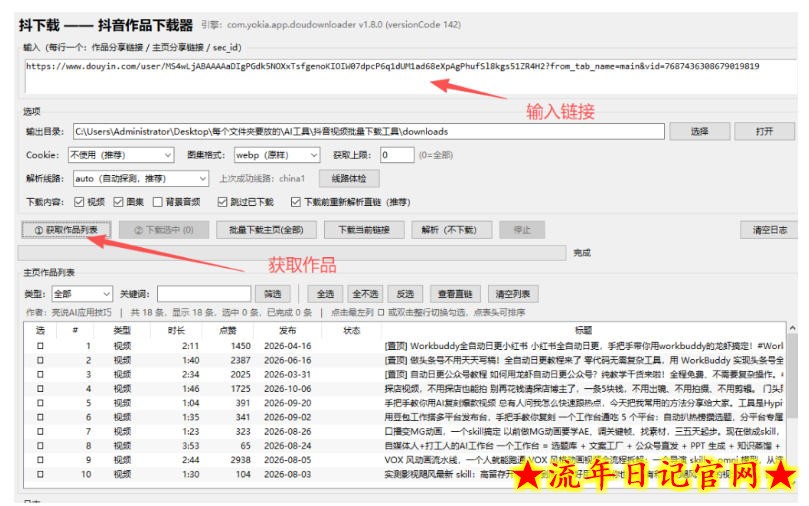The height and width of the screenshot is (506, 809).
Task: Toggle the 图集 download content checkbox
Action: click(118, 202)
